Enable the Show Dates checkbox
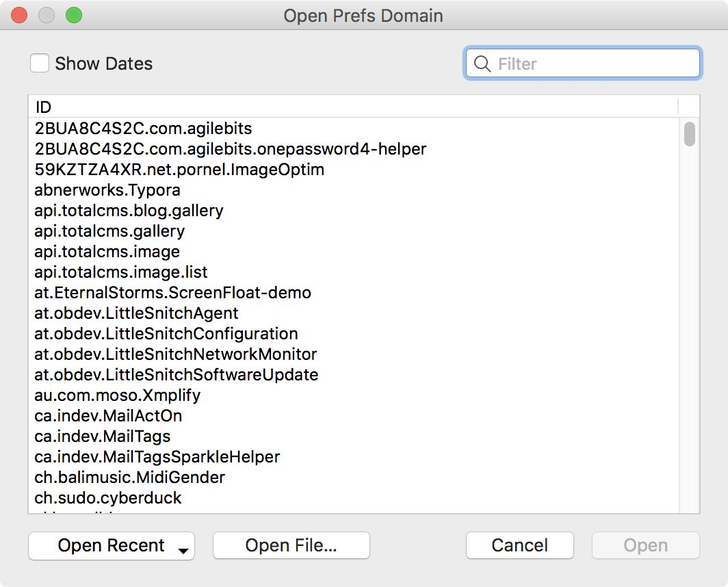The image size is (728, 587). point(40,63)
